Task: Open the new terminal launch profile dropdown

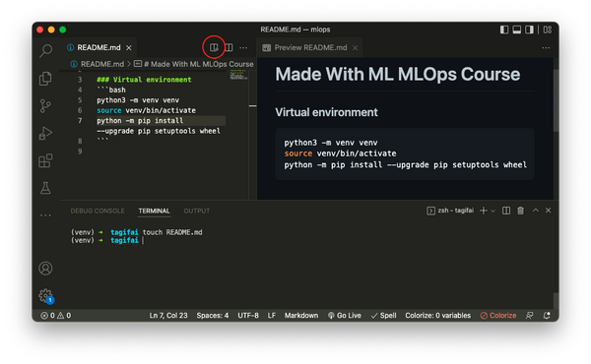Action: pyautogui.click(x=493, y=211)
